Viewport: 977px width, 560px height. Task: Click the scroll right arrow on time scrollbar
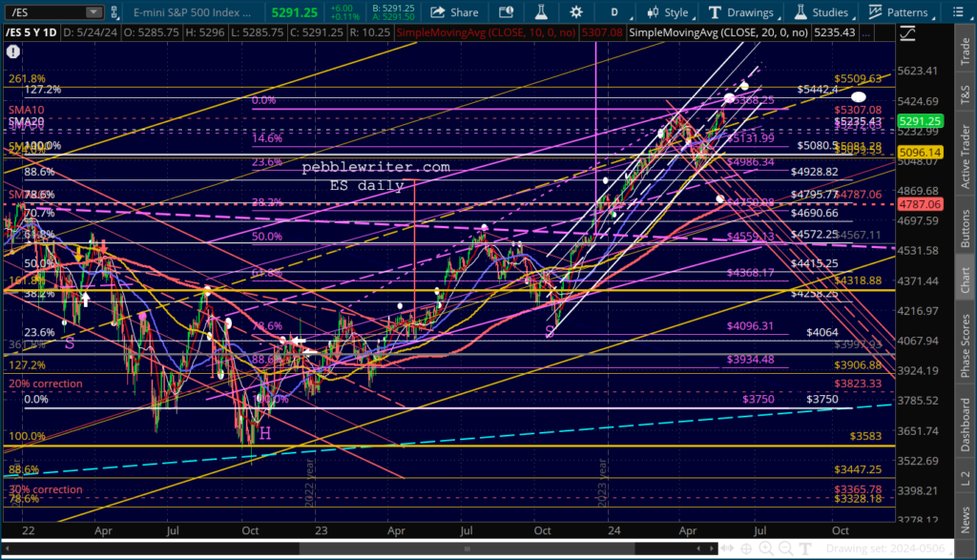(712, 549)
